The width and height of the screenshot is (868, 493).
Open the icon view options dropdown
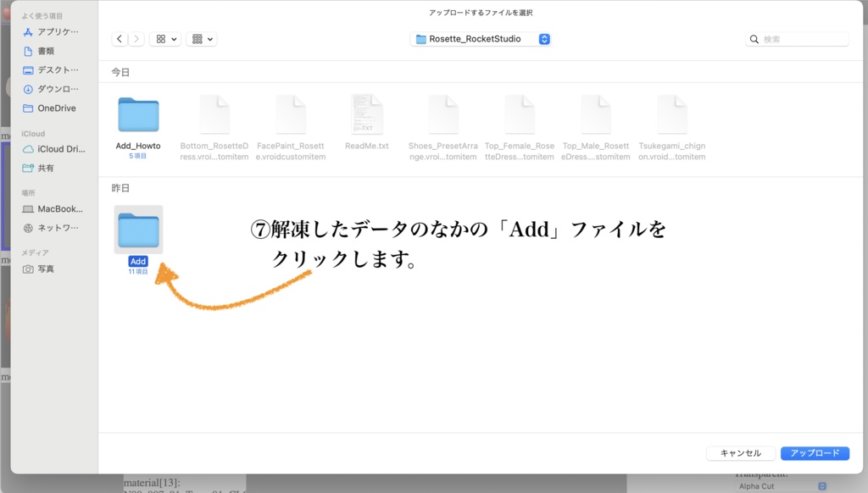tap(165, 39)
